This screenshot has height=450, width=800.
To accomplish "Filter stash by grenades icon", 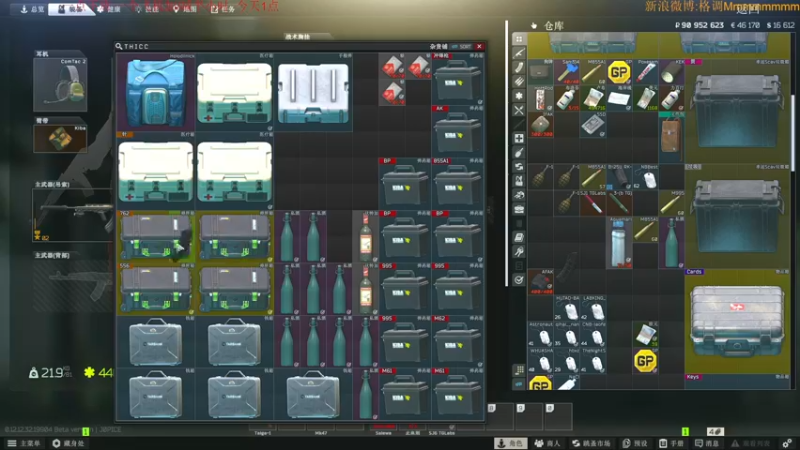I will 519,153.
